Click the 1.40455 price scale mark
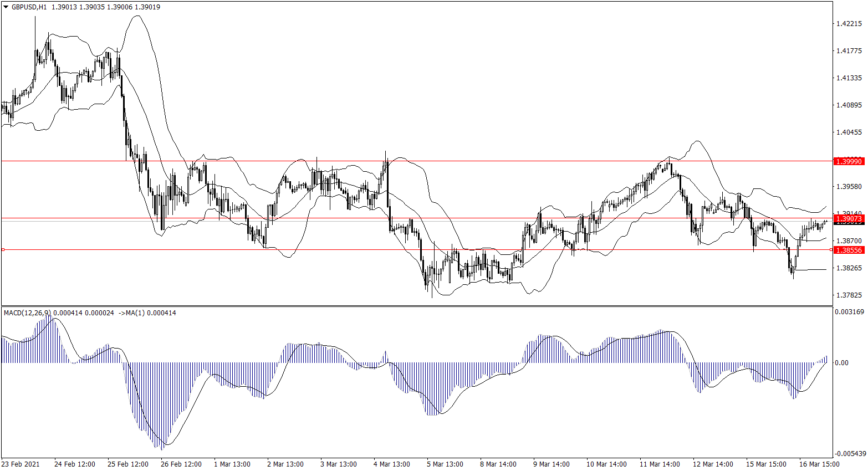This screenshot has width=868, height=471. 849,132
